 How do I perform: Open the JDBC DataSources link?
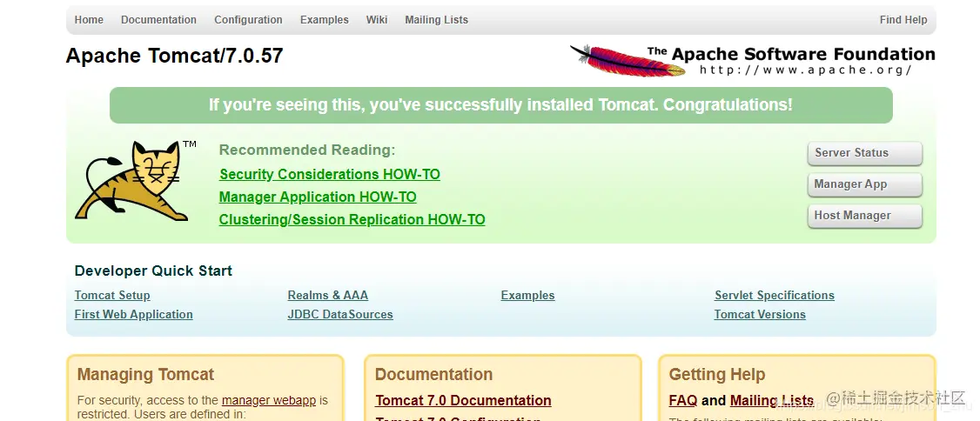click(340, 314)
